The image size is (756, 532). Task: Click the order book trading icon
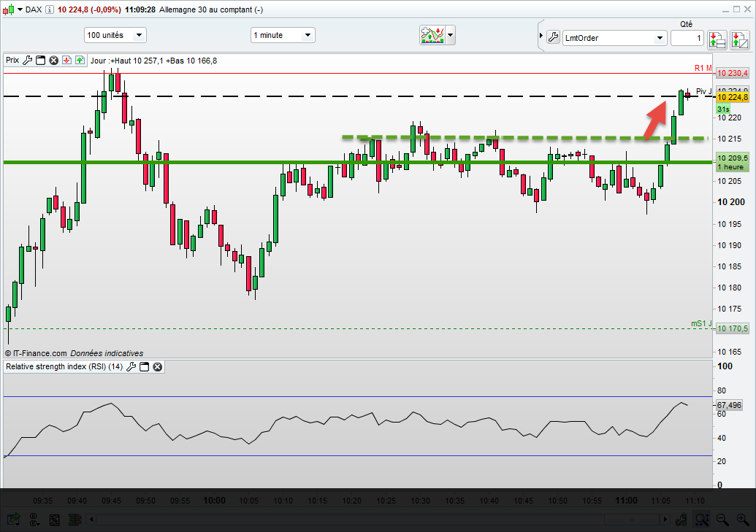click(x=717, y=39)
